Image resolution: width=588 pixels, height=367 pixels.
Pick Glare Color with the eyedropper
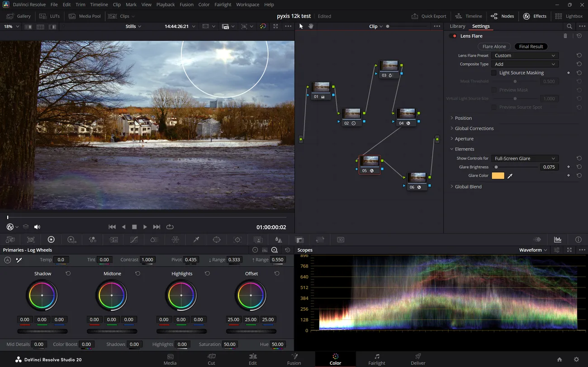tap(510, 176)
